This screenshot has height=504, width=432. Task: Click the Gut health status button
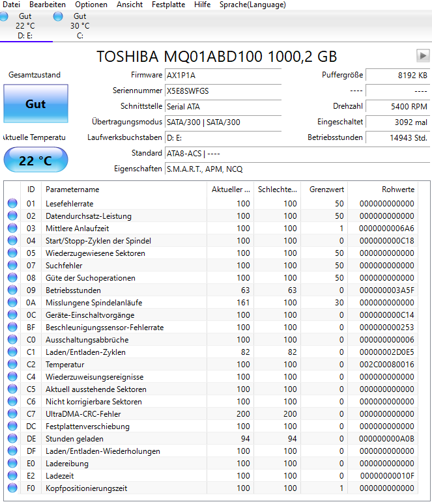(36, 104)
